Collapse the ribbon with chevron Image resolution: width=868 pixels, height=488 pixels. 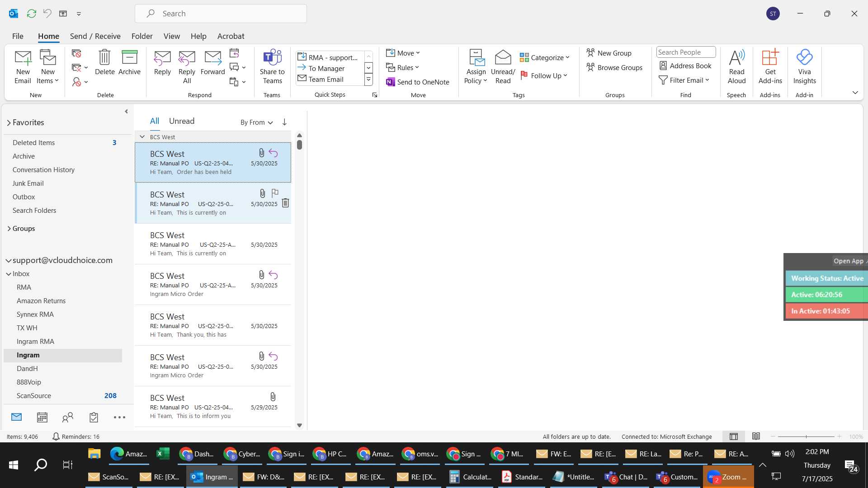click(855, 93)
